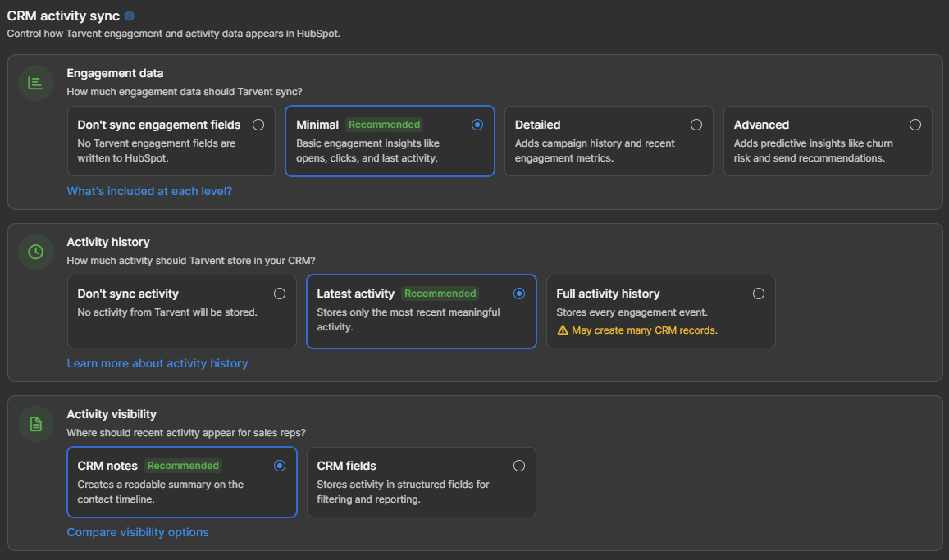Click the Control how Tarvent engagement subtitle
The image size is (949, 560).
coord(174,34)
